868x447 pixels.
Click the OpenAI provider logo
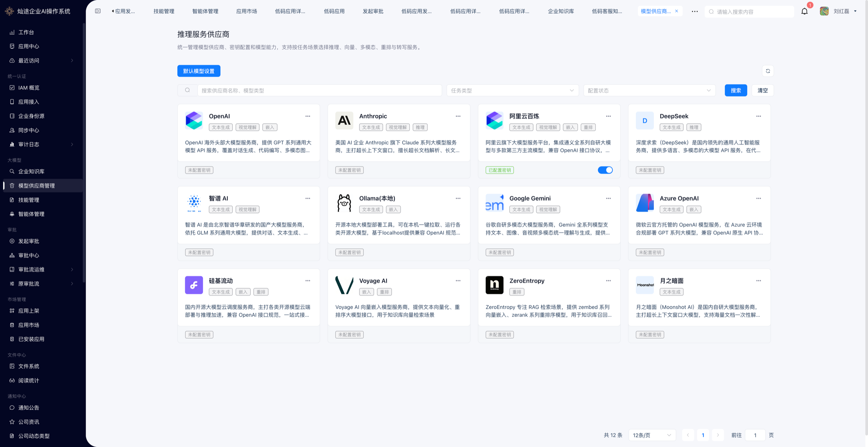[194, 121]
